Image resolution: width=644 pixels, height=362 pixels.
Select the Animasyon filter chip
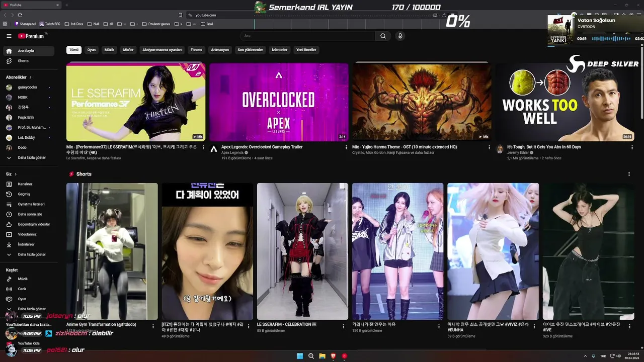220,50
